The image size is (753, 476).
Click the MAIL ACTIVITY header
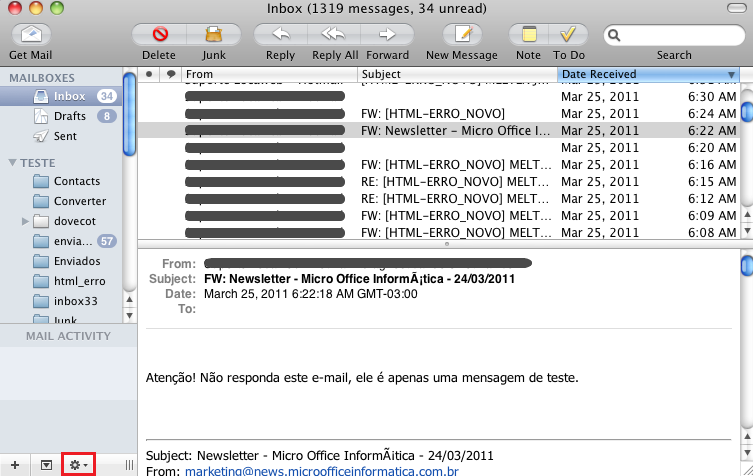(x=68, y=336)
